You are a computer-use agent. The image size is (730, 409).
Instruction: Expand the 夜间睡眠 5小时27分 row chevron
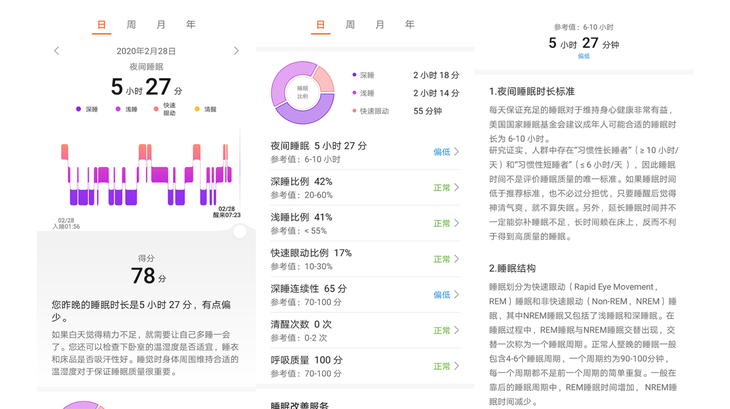(457, 152)
